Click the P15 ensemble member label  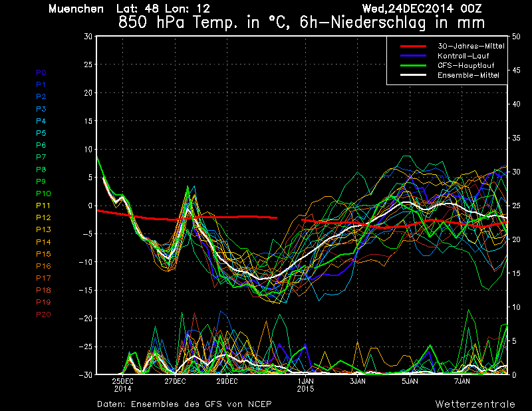[x=43, y=254]
